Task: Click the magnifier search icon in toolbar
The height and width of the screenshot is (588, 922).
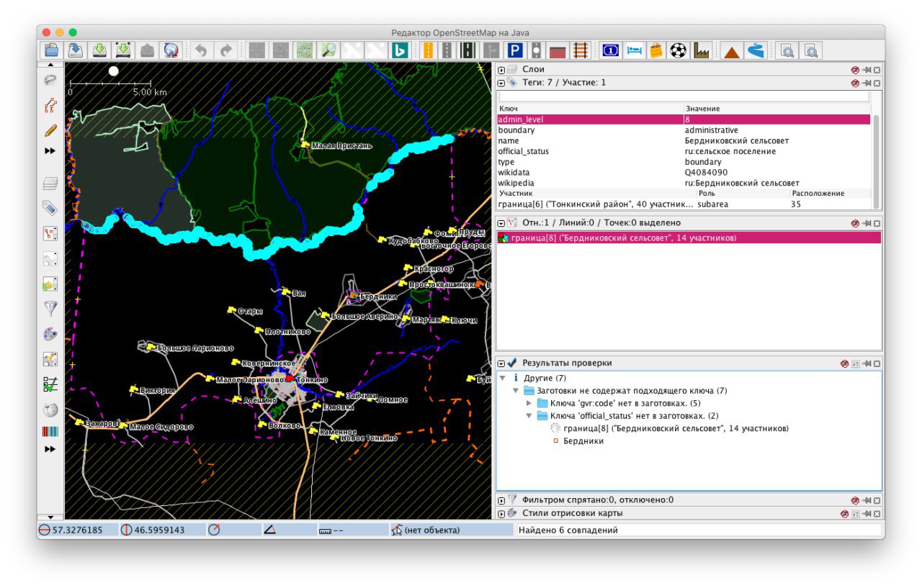Action: coord(328,50)
